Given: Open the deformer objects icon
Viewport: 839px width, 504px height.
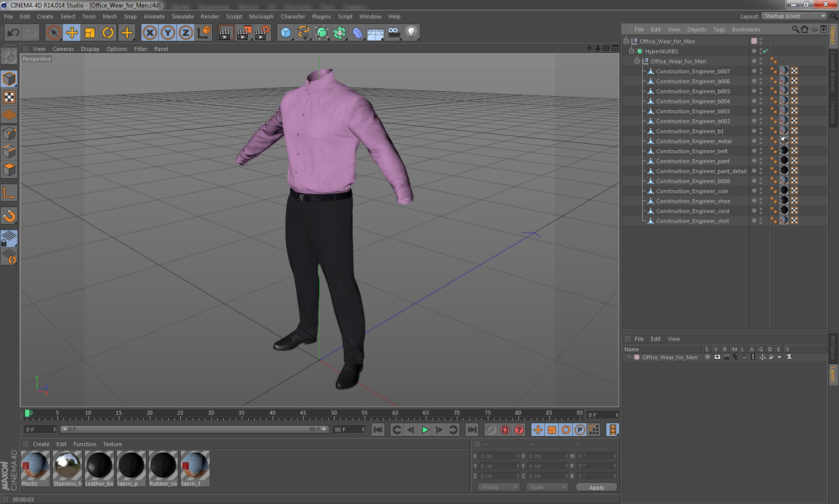Looking at the screenshot, I should pyautogui.click(x=358, y=33).
